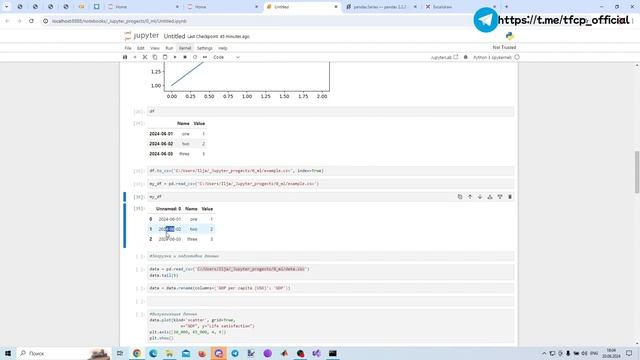Restart kernel and run all cells icon
The width and height of the screenshot is (640, 360).
tap(205, 58)
